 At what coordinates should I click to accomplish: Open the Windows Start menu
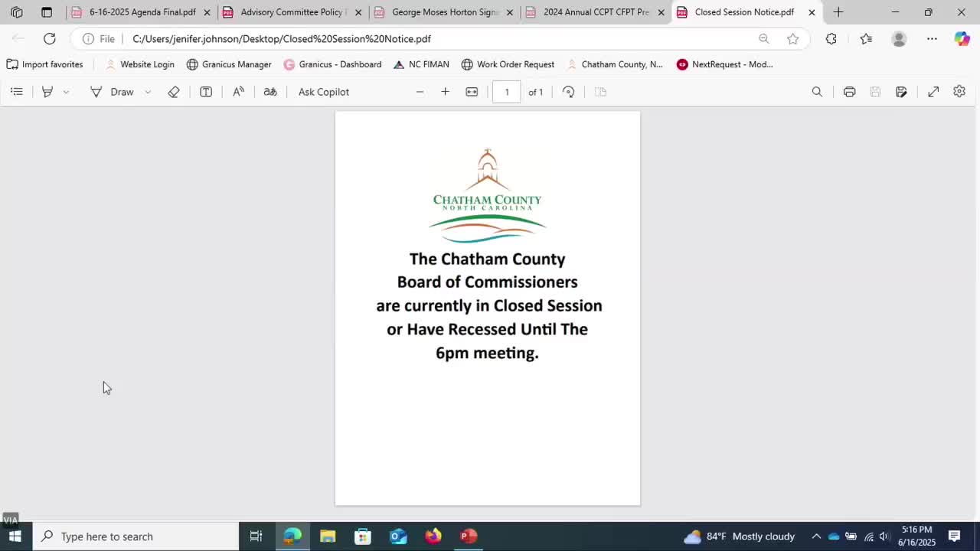15,536
